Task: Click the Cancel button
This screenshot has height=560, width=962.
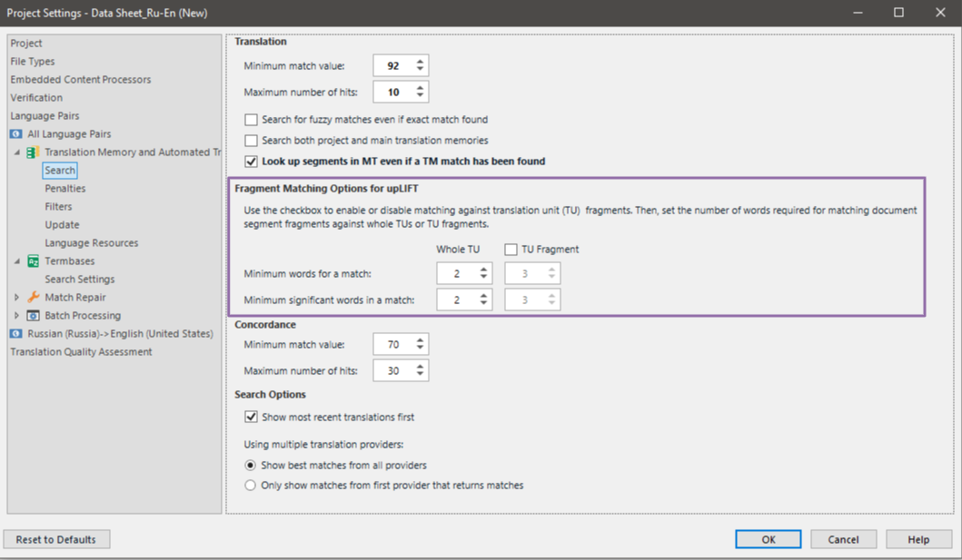Action: click(x=843, y=539)
